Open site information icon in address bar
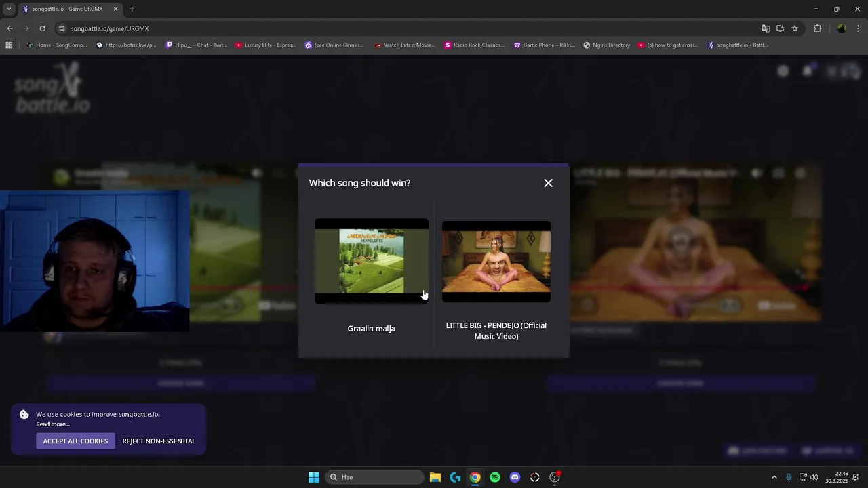Screen dimensions: 868x488 pos(62,28)
